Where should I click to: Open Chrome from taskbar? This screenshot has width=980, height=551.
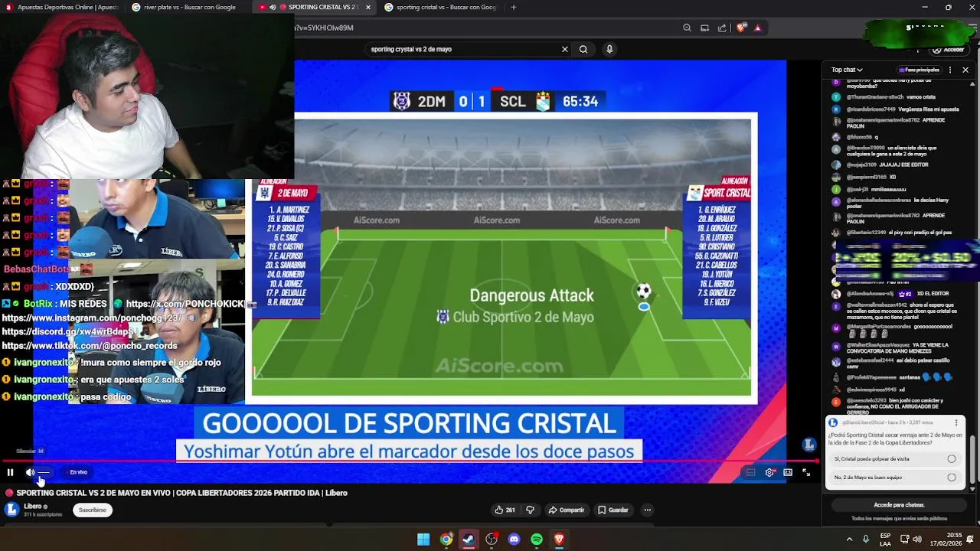[446, 540]
